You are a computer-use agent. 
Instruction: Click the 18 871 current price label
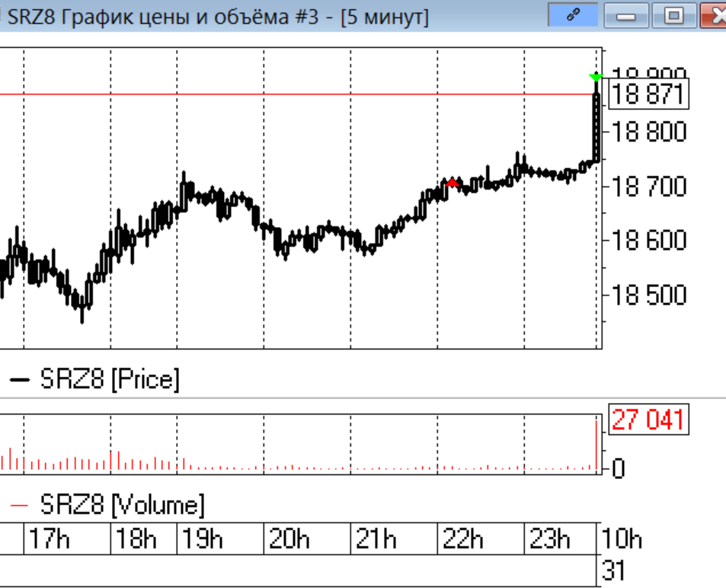click(x=648, y=95)
